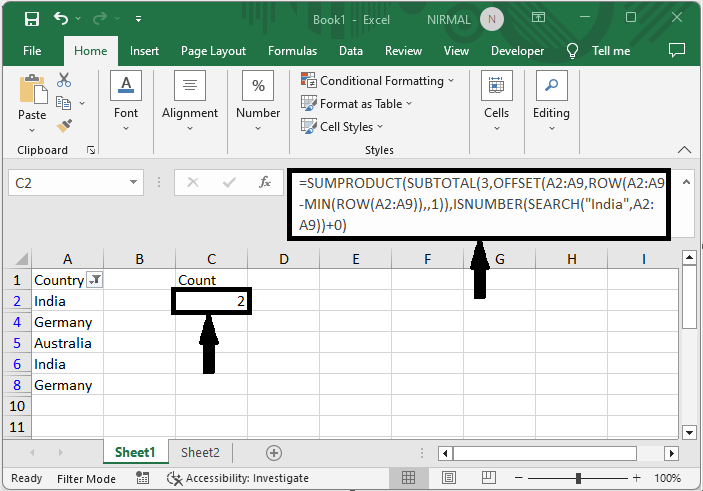Screen dimensions: 703x491
Task: Open the Page Layout tab
Action: [x=213, y=51]
